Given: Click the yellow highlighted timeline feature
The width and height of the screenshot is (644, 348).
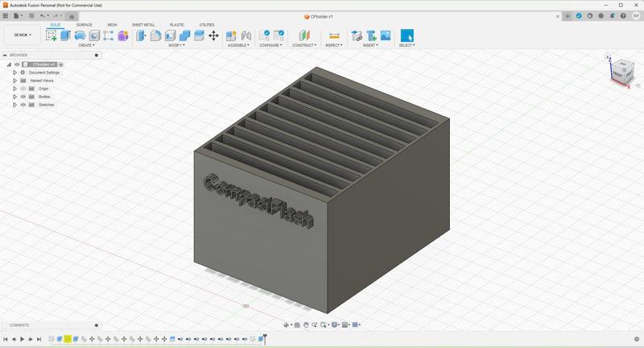Looking at the screenshot, I should tap(68, 339).
